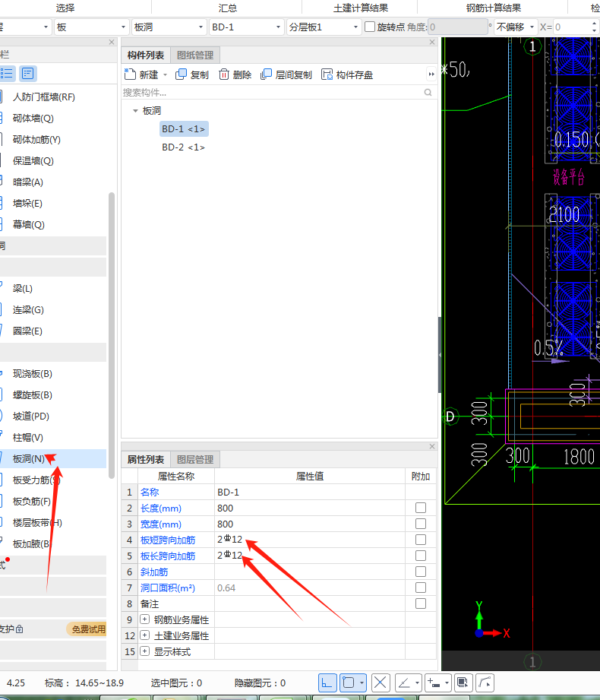600x700 pixels.
Task: Close the navigation bar panel
Action: [x=112, y=42]
